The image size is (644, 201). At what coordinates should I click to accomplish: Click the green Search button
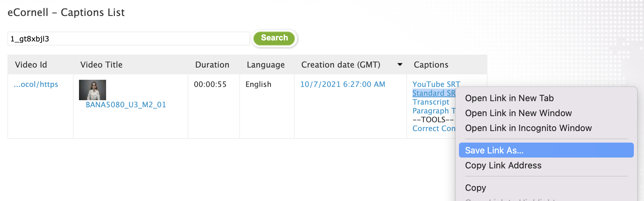274,38
